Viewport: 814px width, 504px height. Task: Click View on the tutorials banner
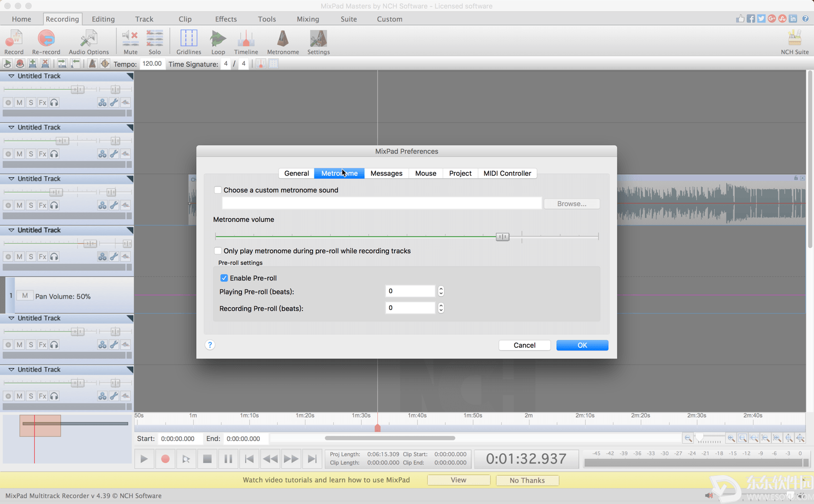(x=458, y=480)
